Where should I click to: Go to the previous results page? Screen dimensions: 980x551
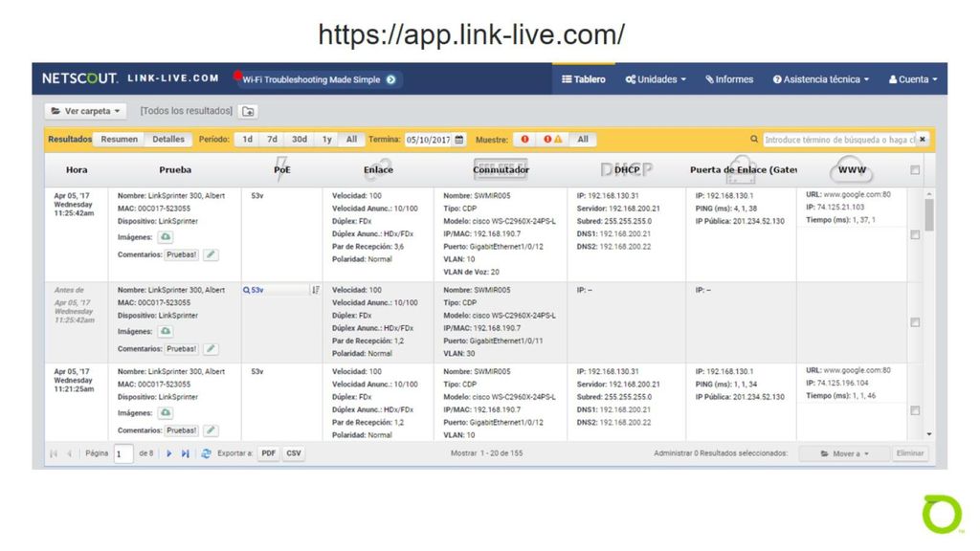pos(69,453)
